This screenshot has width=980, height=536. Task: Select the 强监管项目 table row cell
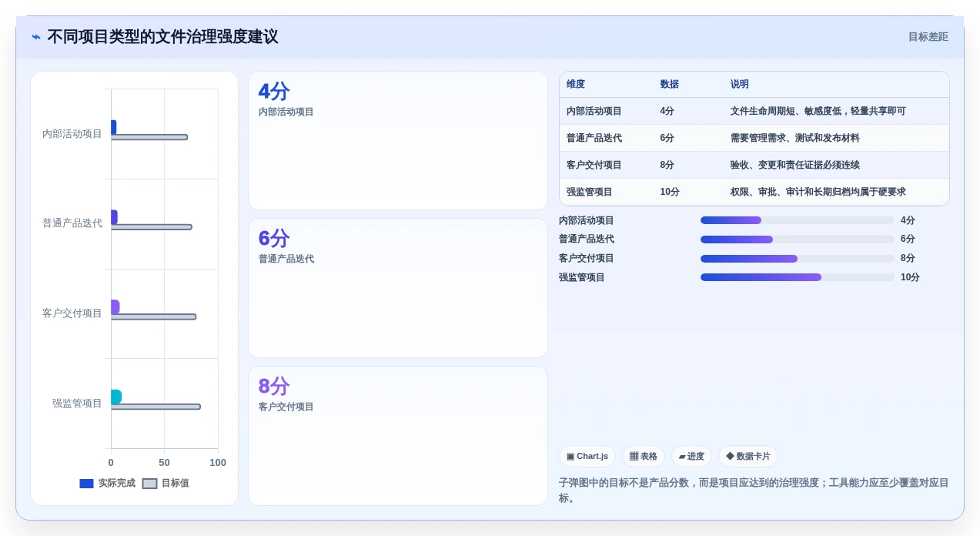coord(589,192)
